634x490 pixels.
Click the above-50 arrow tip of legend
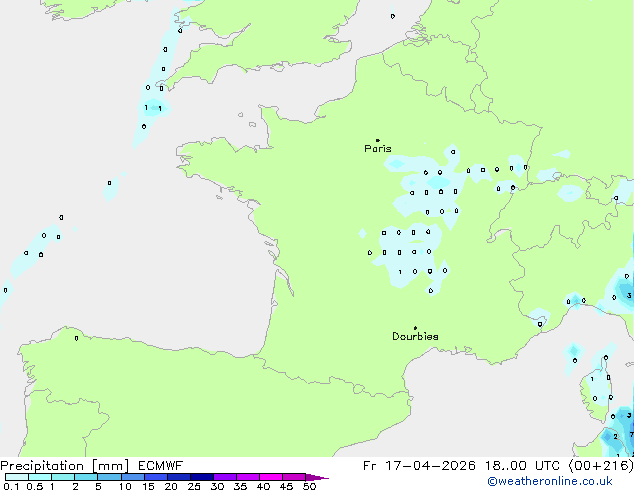[x=317, y=477]
